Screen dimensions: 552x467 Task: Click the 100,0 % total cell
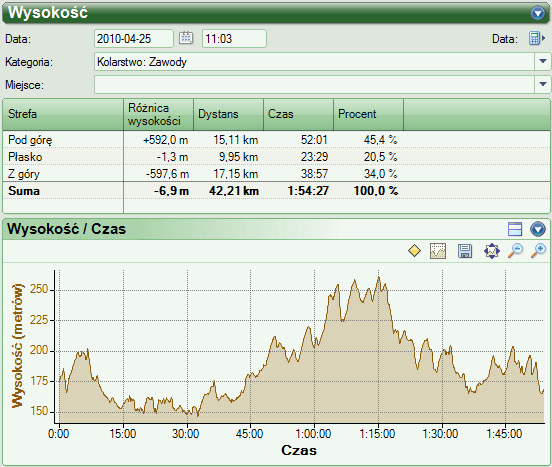pos(376,191)
